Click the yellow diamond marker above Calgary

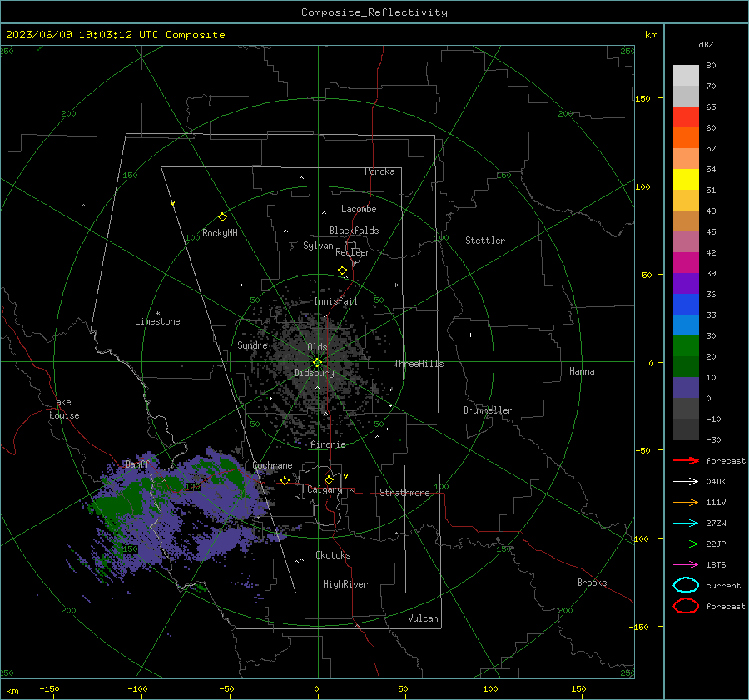click(x=329, y=479)
